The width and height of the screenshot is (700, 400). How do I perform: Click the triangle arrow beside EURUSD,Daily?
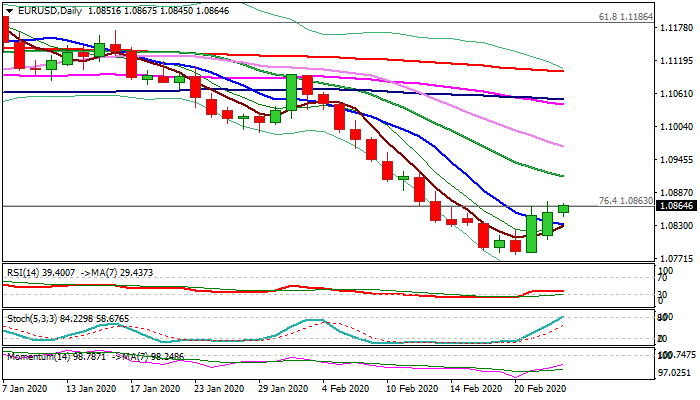tap(9, 11)
